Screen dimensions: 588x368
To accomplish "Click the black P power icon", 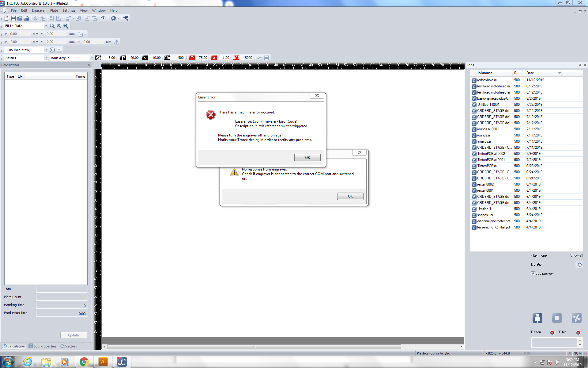I will pos(123,58).
